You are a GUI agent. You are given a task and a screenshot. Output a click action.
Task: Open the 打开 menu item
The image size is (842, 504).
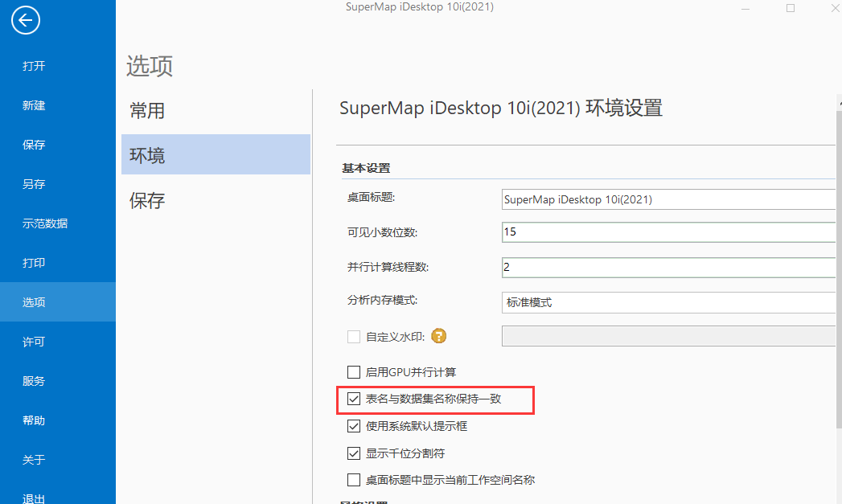[34, 66]
